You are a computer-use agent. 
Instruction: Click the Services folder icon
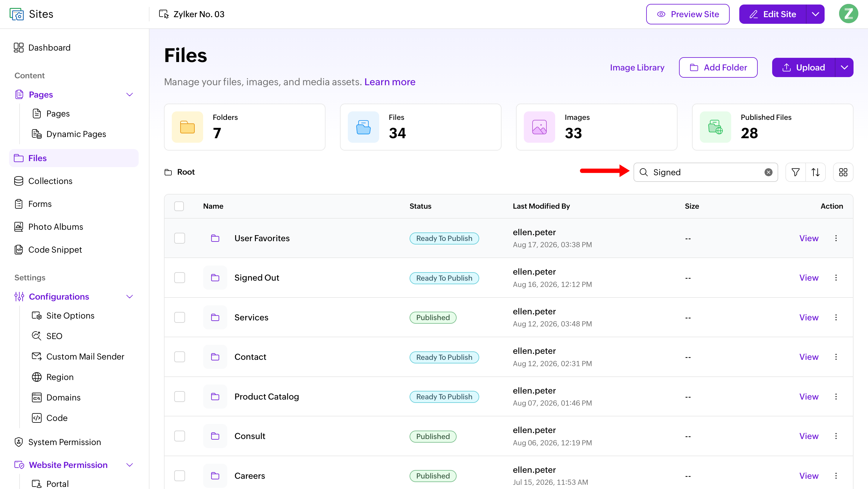point(215,317)
